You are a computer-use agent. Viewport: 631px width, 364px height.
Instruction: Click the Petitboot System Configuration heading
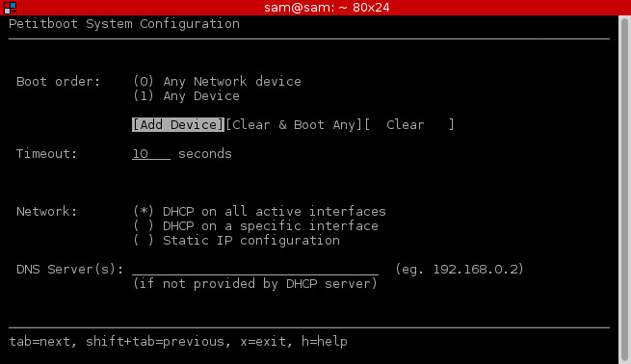pos(124,24)
